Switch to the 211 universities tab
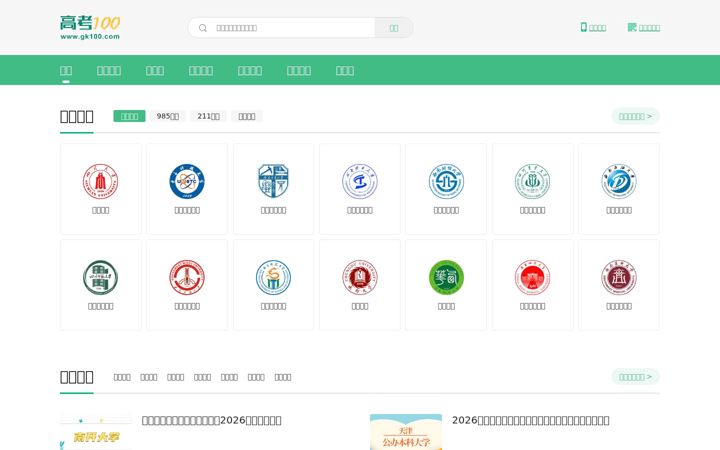This screenshot has height=450, width=720. [x=208, y=116]
